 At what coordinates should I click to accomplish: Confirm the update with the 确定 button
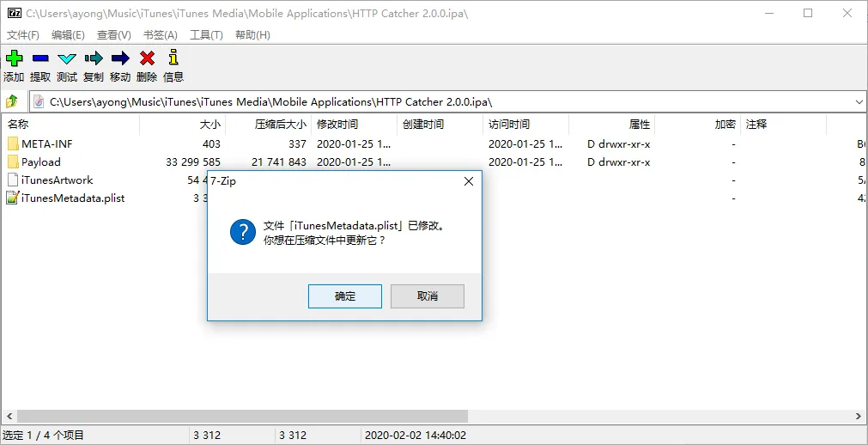[x=345, y=296]
